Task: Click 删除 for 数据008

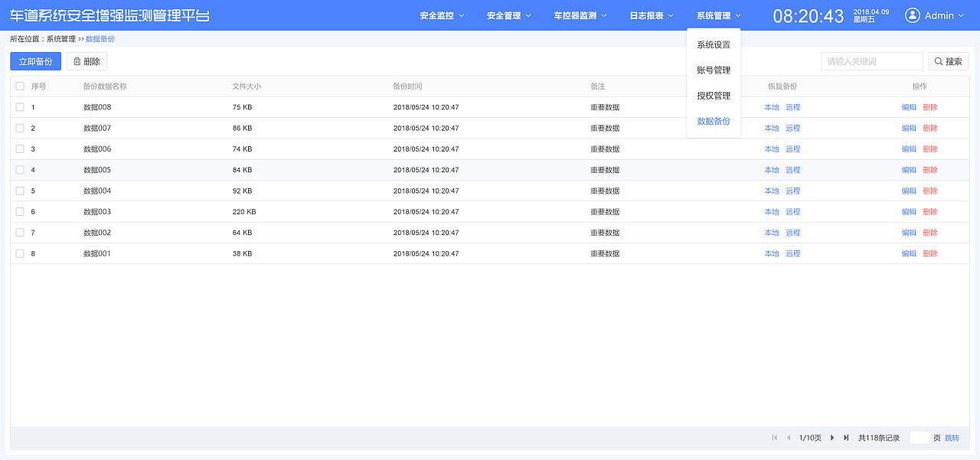Action: (930, 107)
